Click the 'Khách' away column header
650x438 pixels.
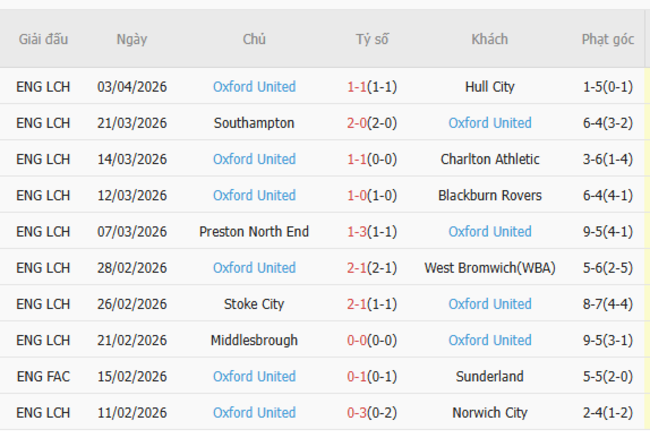click(490, 40)
